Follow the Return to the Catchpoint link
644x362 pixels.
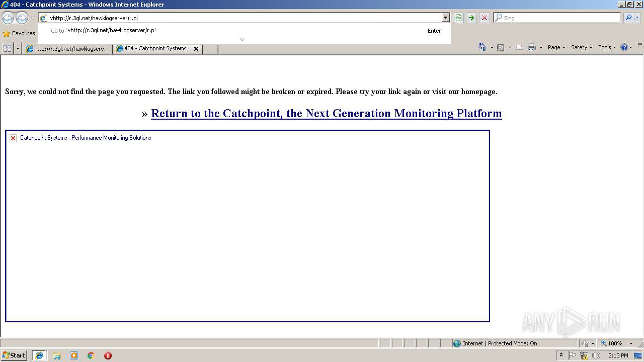tap(326, 113)
